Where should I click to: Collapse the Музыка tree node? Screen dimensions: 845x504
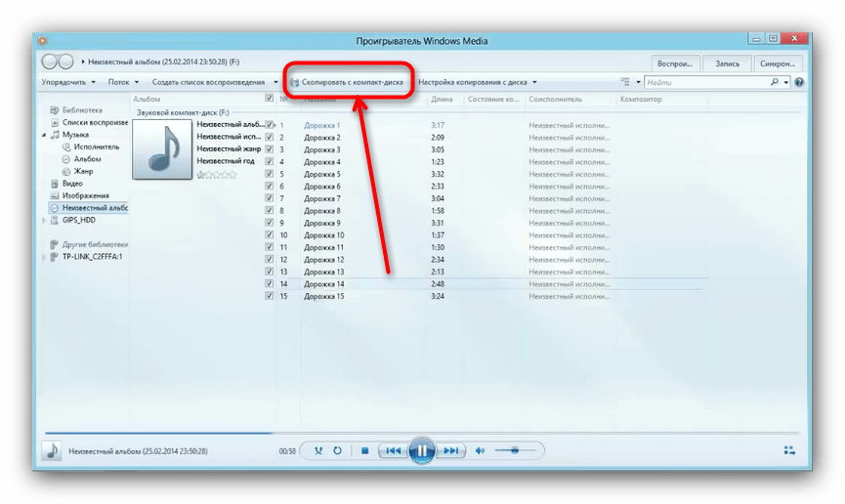coord(44,135)
